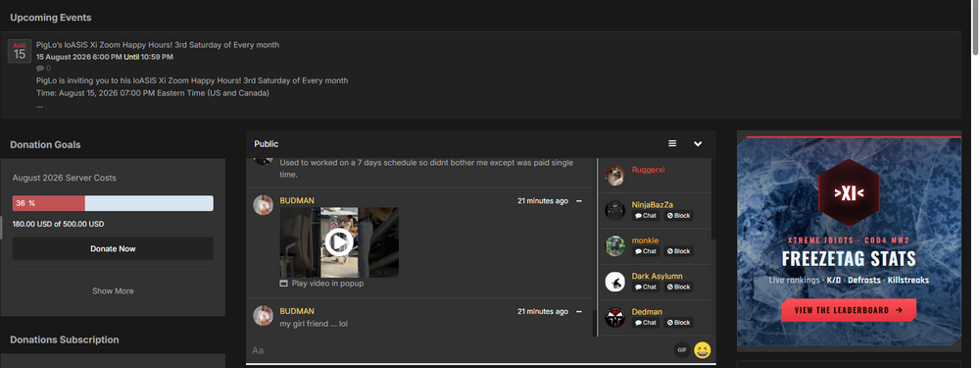Expand donation goals with Show More
Screen dimensions: 980x368
[113, 291]
